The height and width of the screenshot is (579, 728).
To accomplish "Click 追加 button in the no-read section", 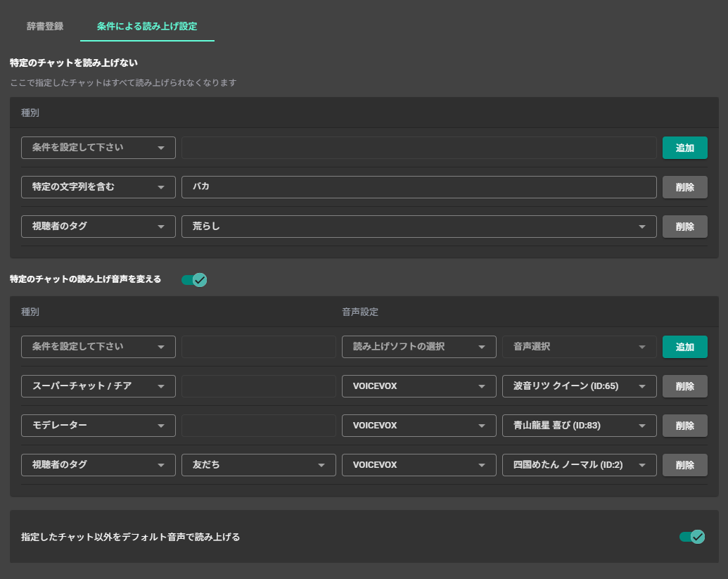I will point(685,148).
